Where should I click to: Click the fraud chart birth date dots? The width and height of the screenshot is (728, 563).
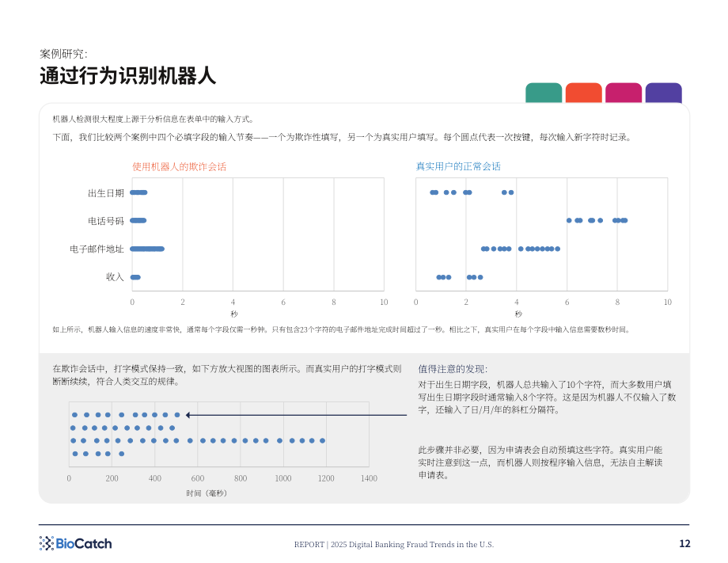(x=138, y=192)
